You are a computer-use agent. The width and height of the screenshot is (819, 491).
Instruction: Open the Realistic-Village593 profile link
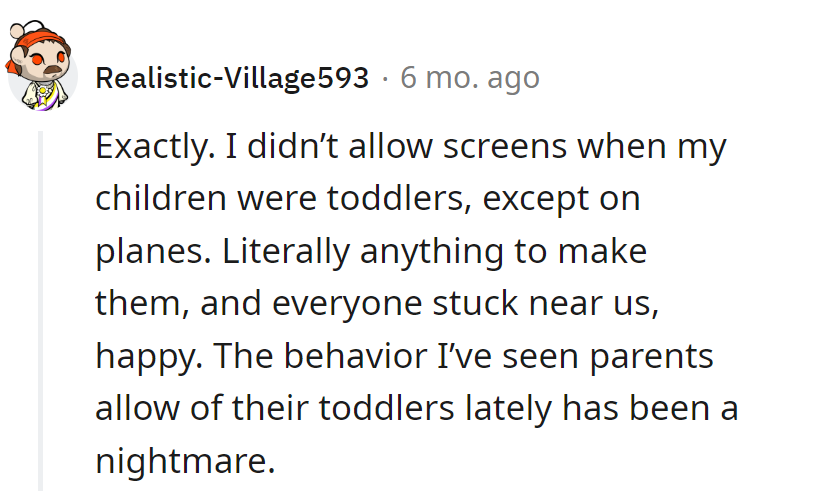[x=232, y=78]
